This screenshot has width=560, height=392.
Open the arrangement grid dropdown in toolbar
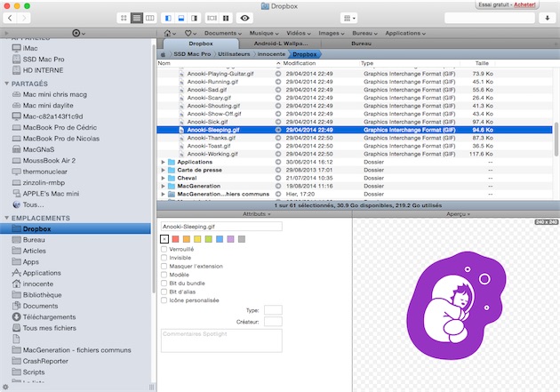click(x=349, y=18)
